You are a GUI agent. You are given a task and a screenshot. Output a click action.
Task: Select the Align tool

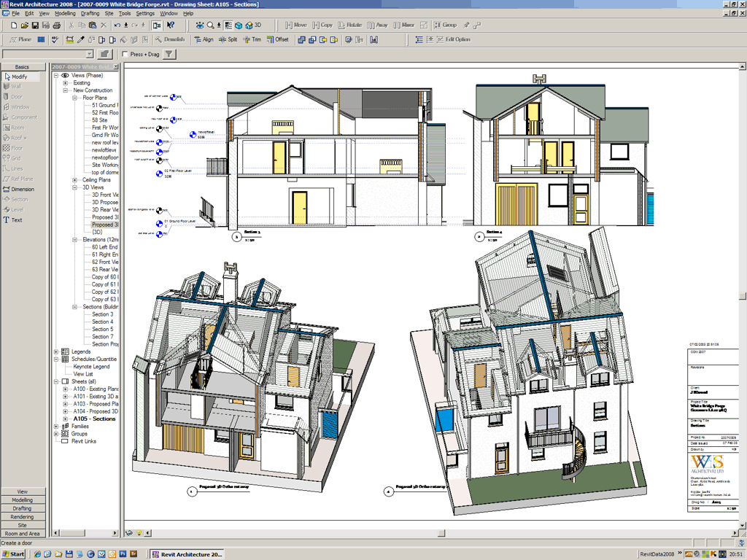click(x=204, y=39)
